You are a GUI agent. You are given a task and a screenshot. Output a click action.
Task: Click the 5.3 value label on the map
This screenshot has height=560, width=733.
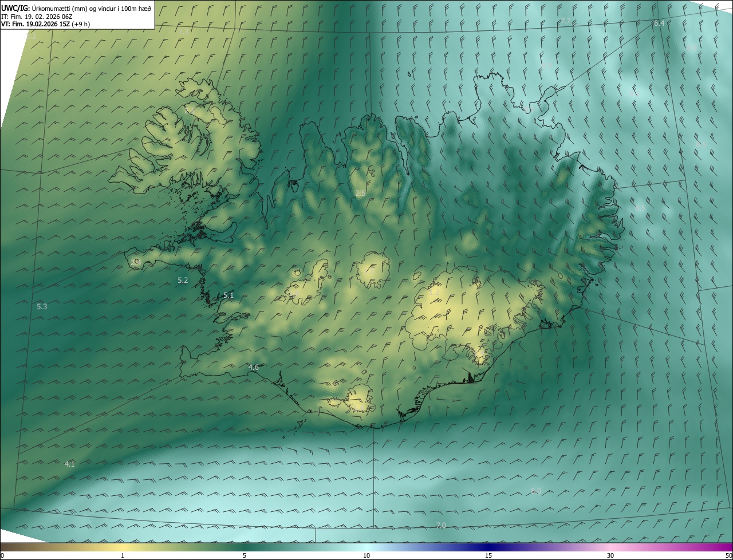[42, 307]
